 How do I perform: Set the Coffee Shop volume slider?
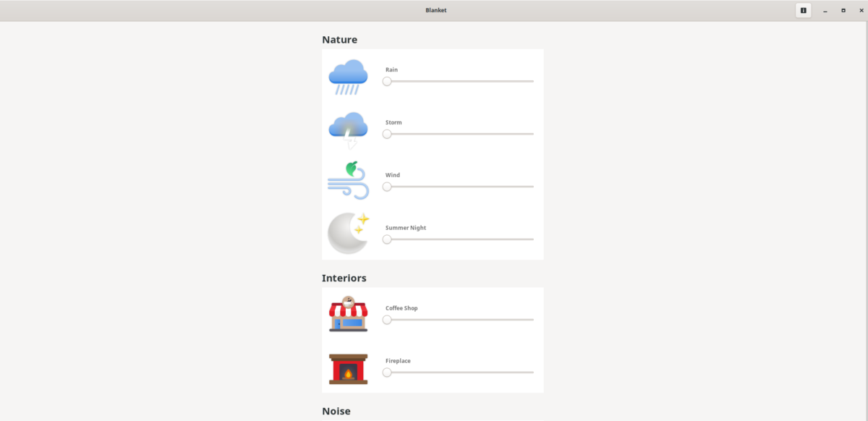point(458,320)
